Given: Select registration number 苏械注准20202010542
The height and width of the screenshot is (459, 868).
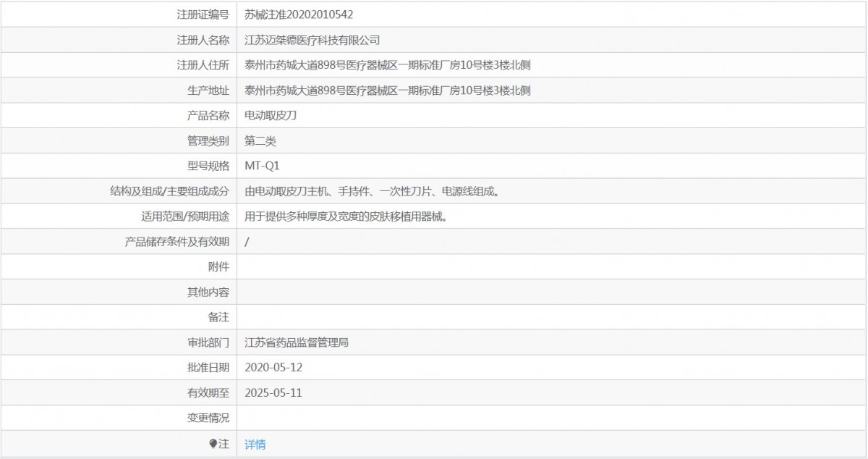Looking at the screenshot, I should pos(299,14).
